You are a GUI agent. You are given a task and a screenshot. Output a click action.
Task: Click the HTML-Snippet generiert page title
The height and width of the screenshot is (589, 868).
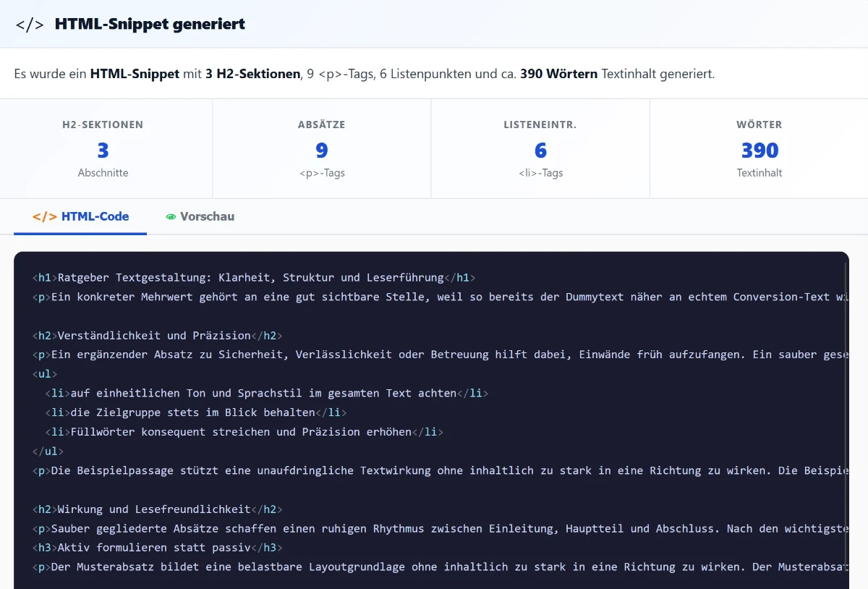(150, 23)
